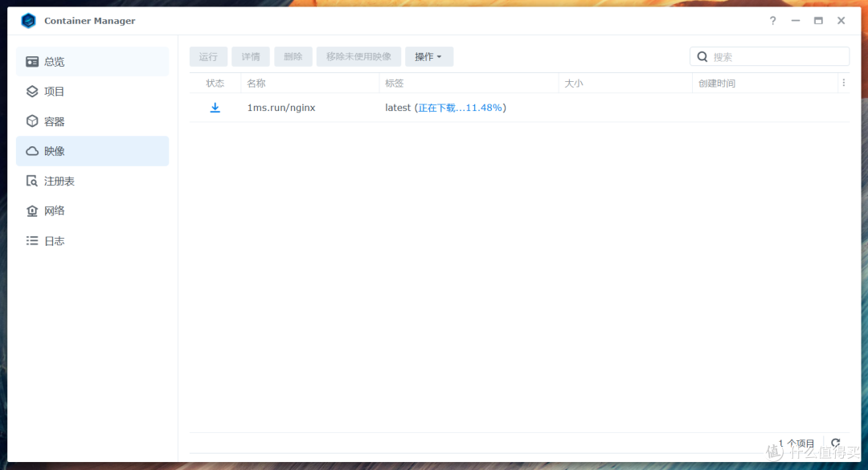Close the Container Manager window
This screenshot has height=470, width=868.
tap(841, 20)
